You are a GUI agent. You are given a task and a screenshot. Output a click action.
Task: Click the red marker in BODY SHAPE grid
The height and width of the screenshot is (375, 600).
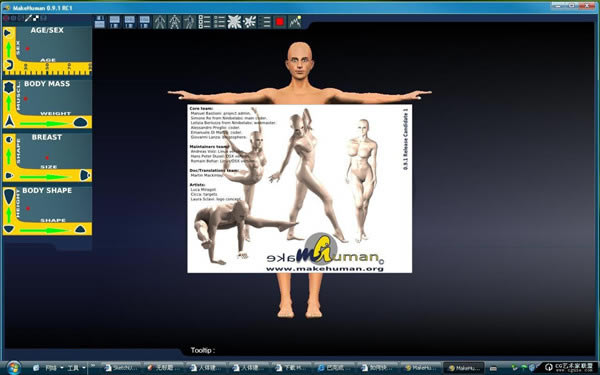[x=28, y=209]
